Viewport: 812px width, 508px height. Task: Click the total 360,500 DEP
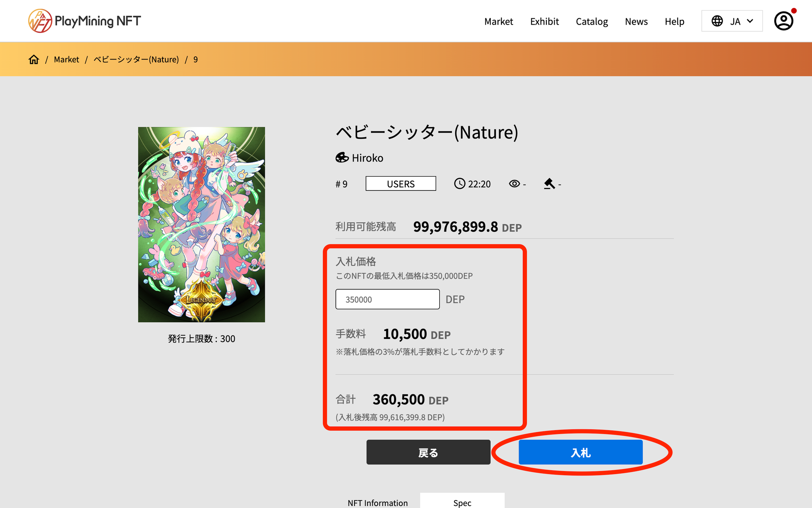coord(410,400)
